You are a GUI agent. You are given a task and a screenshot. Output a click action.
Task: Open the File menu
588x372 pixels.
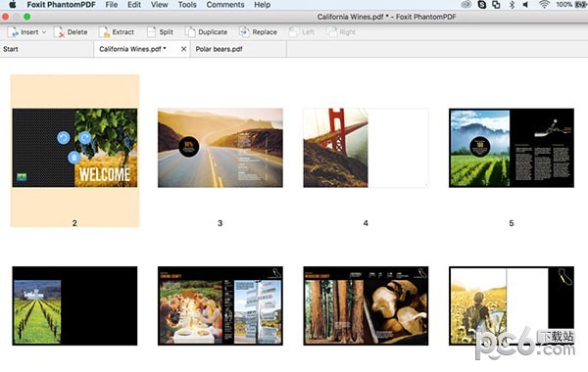112,5
